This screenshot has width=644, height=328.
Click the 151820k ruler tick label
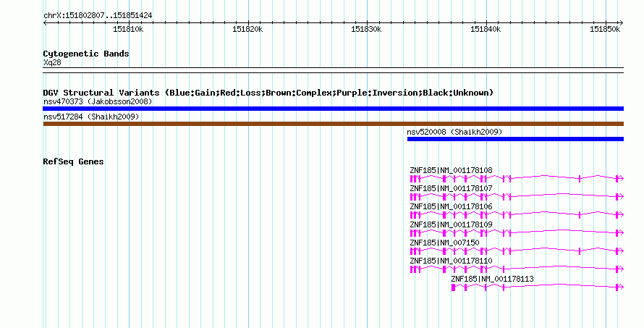247,30
